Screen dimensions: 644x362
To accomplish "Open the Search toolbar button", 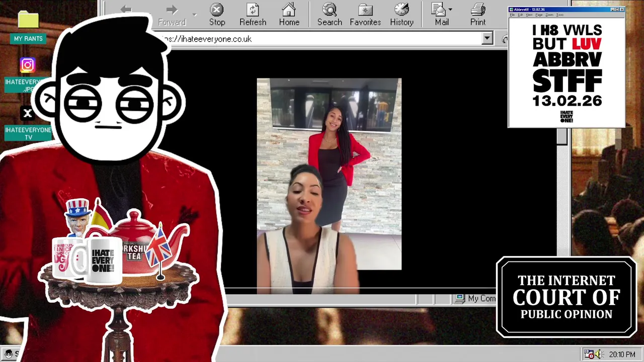I will point(330,15).
